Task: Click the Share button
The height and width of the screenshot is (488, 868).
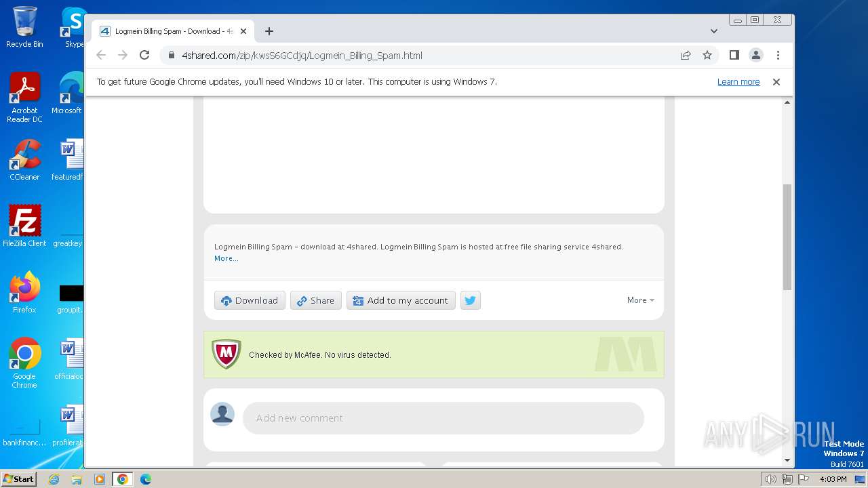Action: coord(316,300)
